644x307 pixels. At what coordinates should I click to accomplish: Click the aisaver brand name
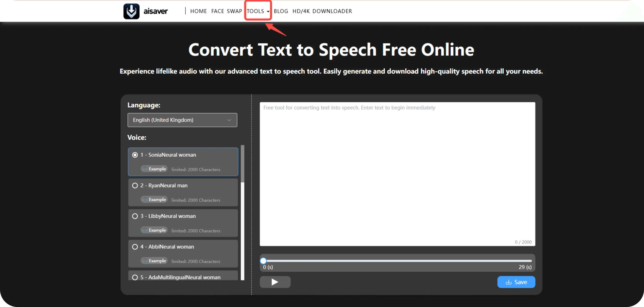tap(156, 11)
